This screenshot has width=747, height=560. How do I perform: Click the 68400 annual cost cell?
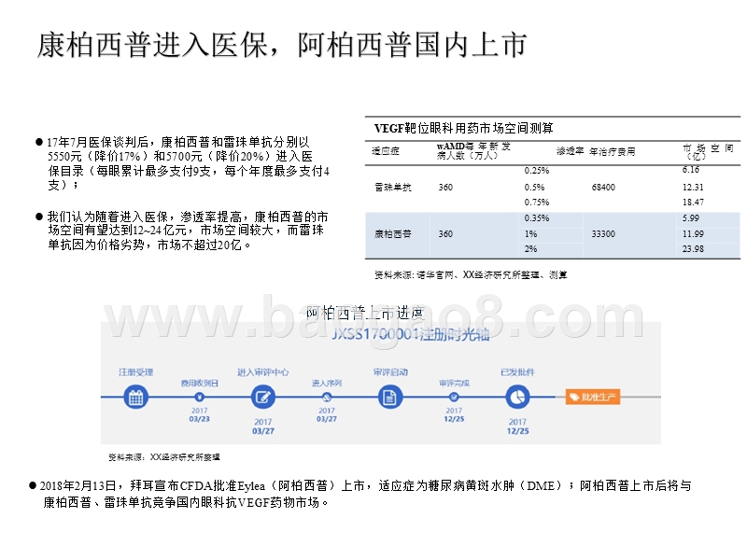tap(603, 188)
